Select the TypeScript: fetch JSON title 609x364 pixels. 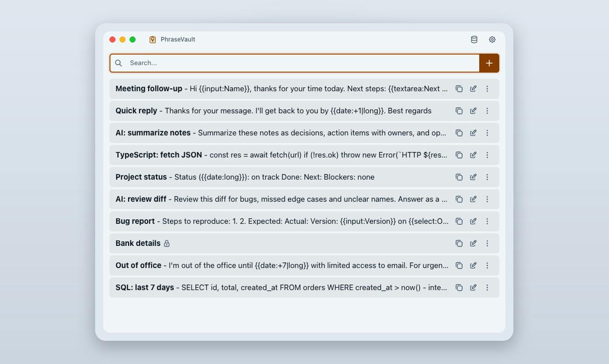click(x=159, y=155)
